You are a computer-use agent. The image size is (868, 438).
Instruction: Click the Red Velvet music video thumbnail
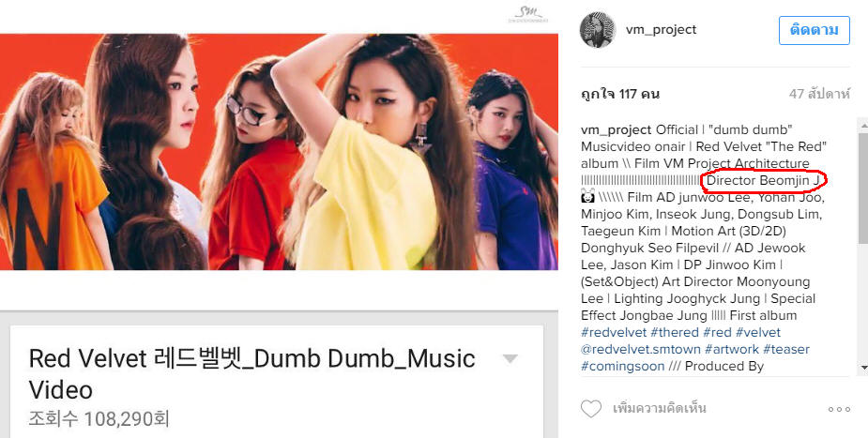coord(279,152)
